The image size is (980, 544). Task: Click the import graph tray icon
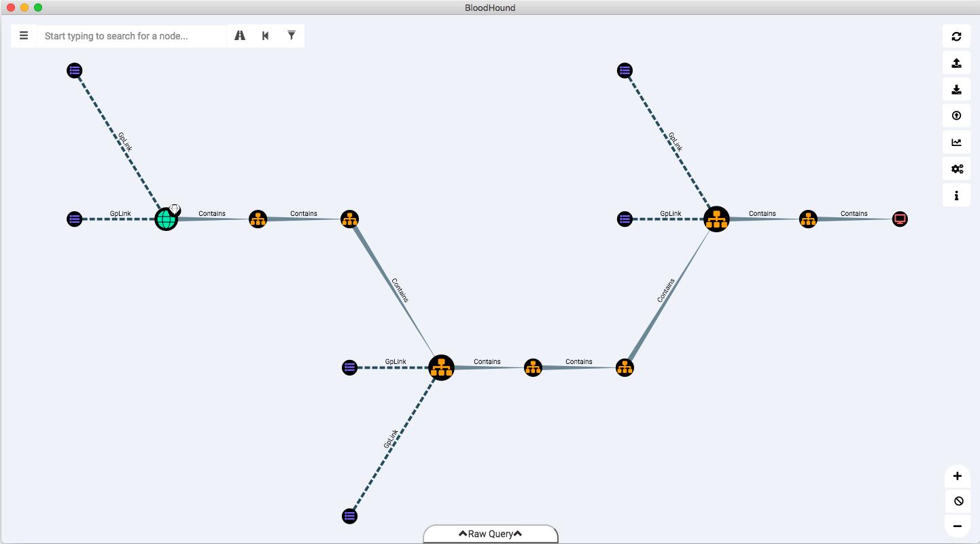coord(956,63)
